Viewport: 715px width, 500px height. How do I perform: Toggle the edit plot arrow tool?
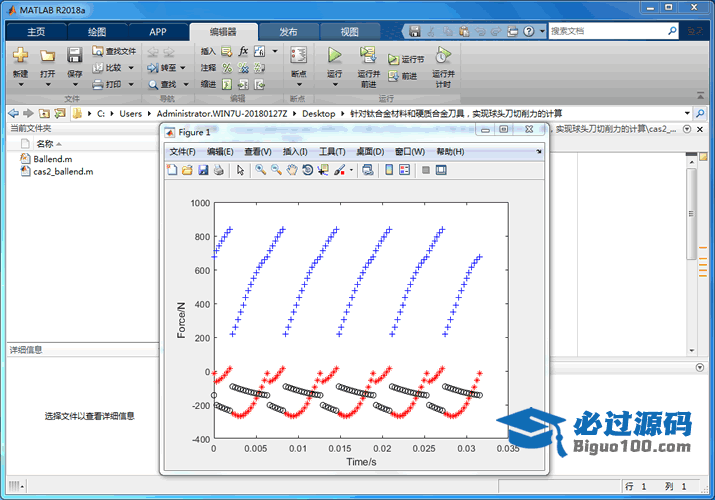click(240, 170)
